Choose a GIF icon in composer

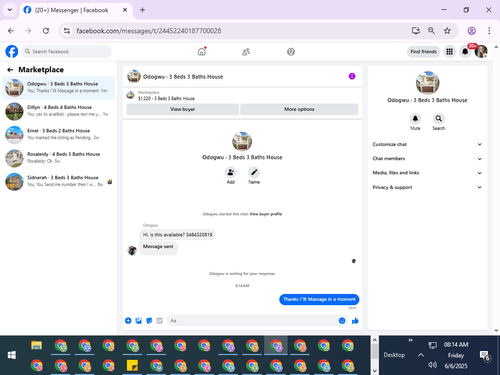[159, 321]
